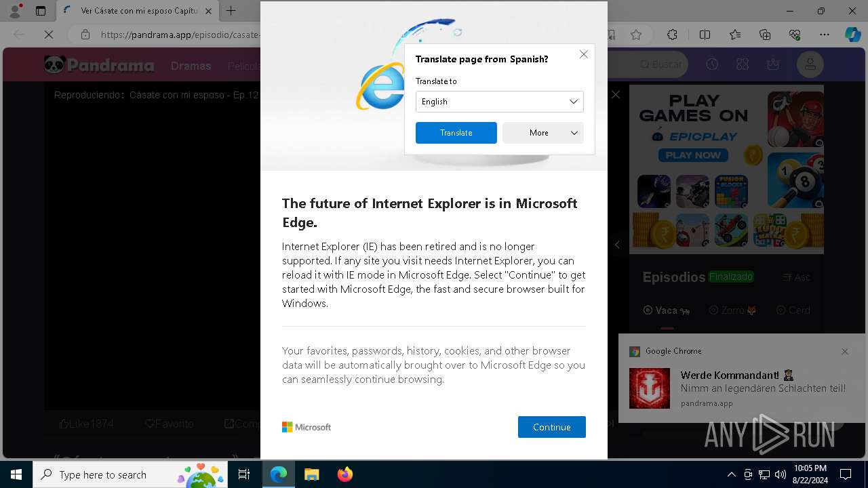Stop loading the page
The image size is (868, 488).
click(x=49, y=35)
